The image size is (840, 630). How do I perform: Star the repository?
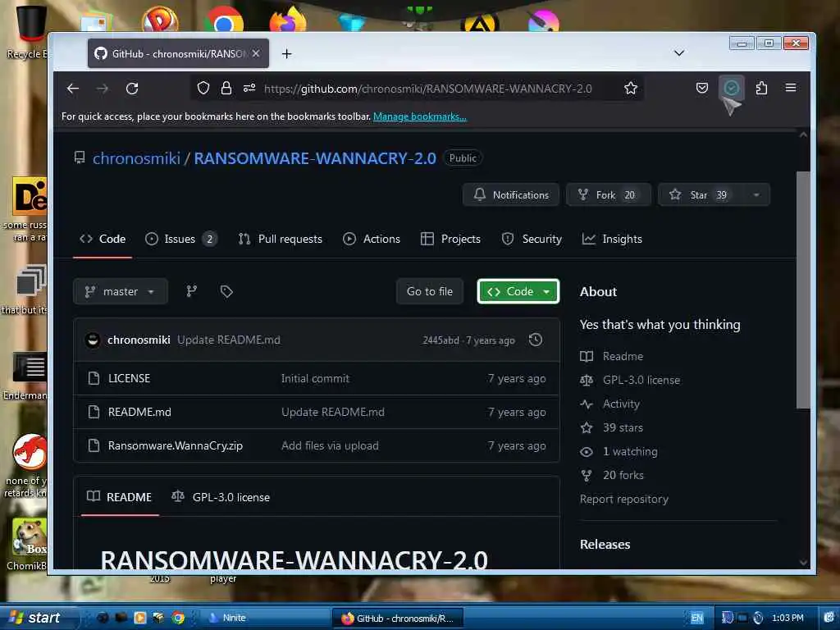(x=701, y=195)
